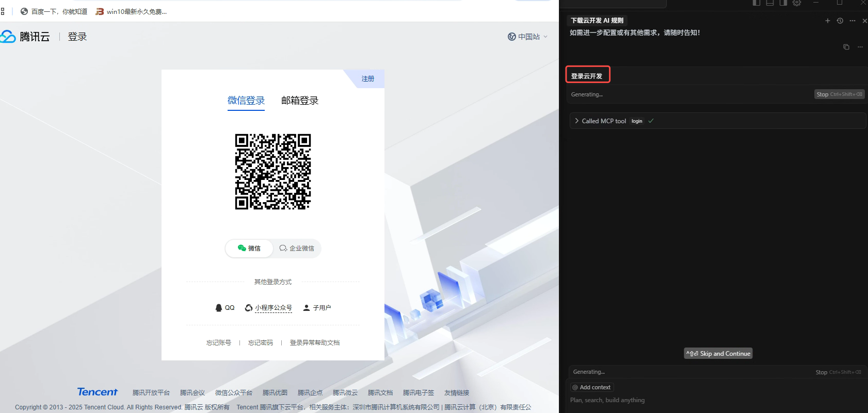Switch to the 微信登录 tab
The height and width of the screenshot is (413, 868).
(x=246, y=101)
